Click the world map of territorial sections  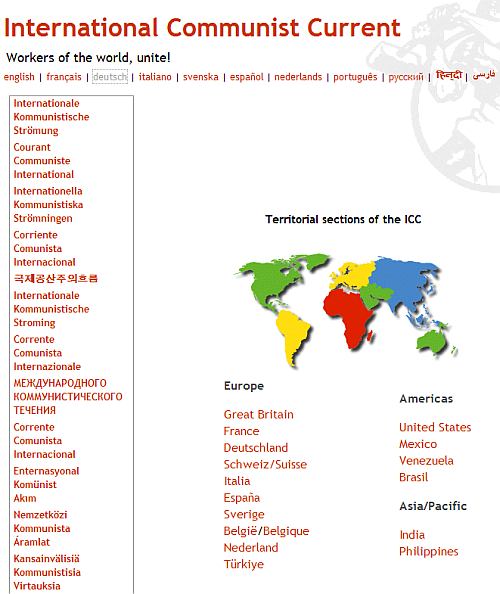pyautogui.click(x=345, y=310)
